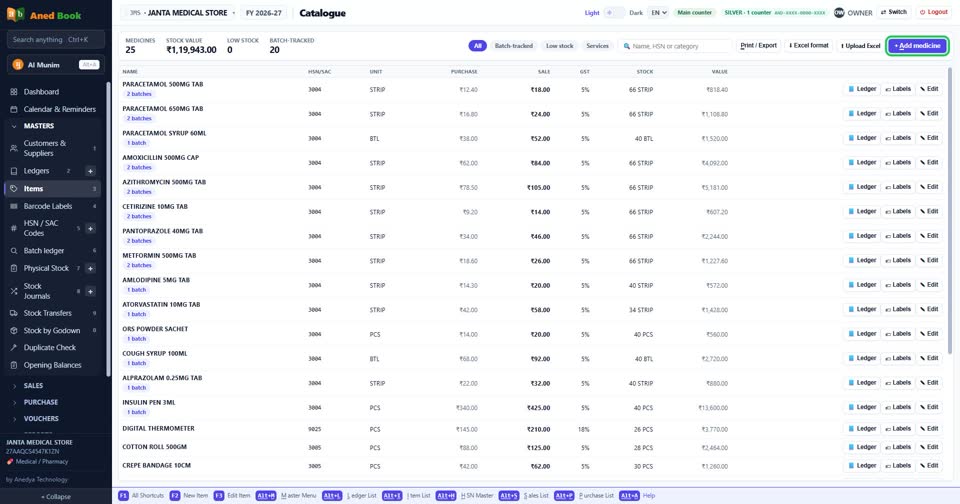Click Sales List shortcut in bottom bar

(524, 495)
